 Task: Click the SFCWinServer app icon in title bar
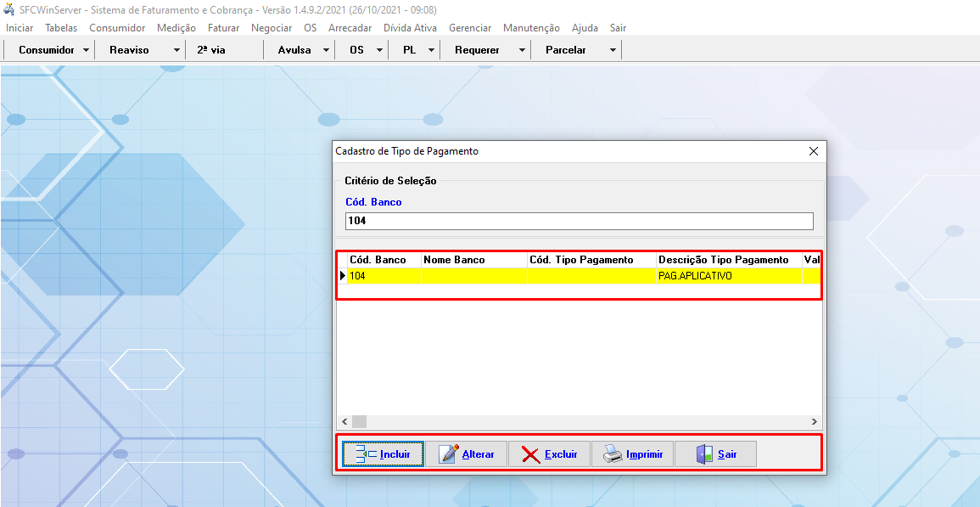tap(8, 9)
